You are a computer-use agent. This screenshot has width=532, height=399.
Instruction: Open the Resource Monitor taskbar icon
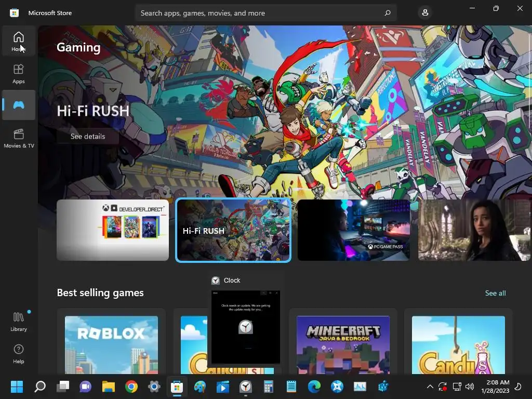pos(360,387)
